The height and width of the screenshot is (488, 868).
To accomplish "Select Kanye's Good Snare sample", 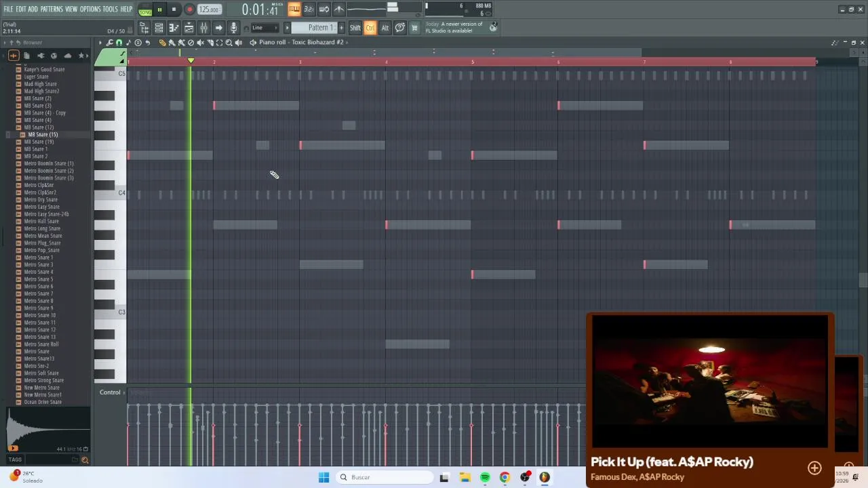I will [44, 69].
